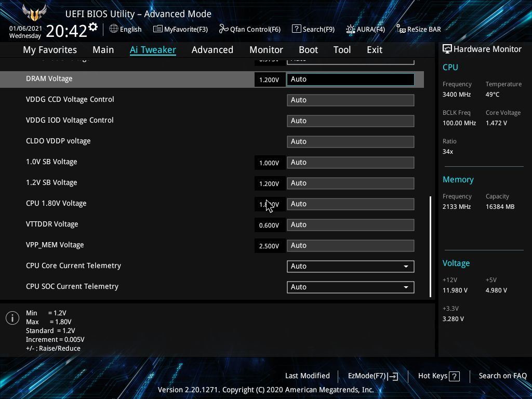Click the CPU 1.80V Voltage field
The image size is (532, 399).
click(351, 204)
